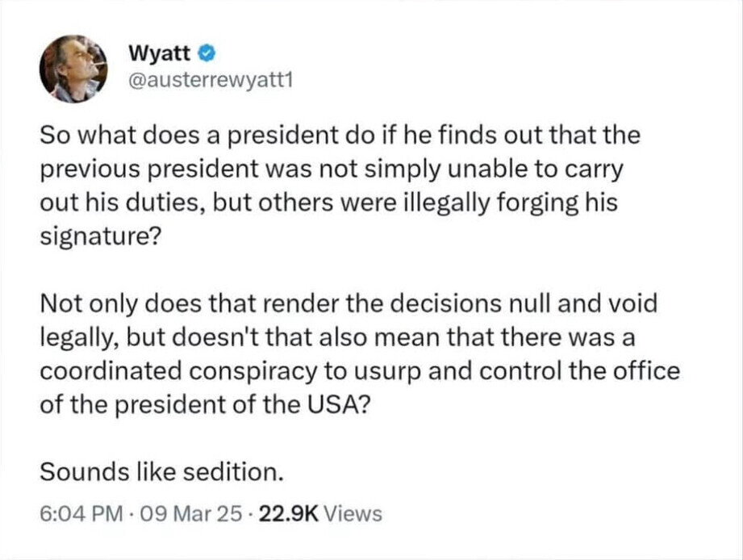This screenshot has height=560, width=743.
Task: Click the phrase "null and void"
Action: [585, 304]
